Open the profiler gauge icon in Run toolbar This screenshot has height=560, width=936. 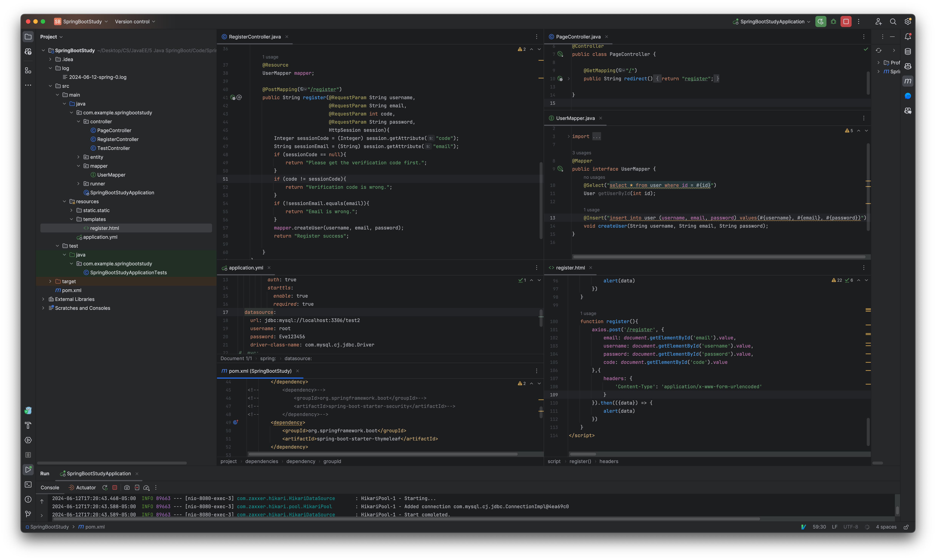pyautogui.click(x=146, y=487)
